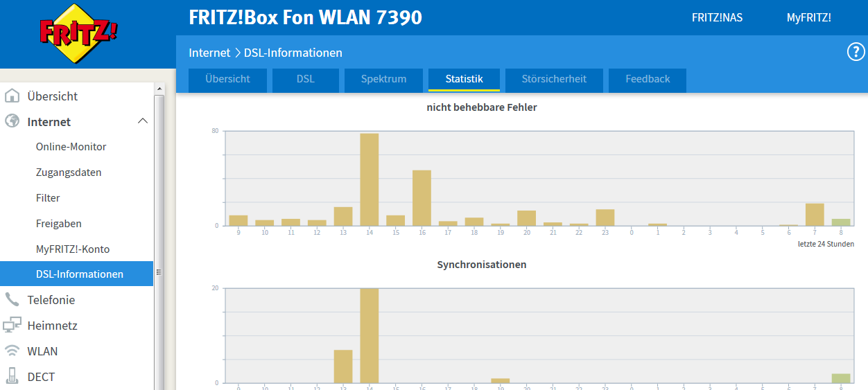Go to the Feedback tab

point(648,80)
